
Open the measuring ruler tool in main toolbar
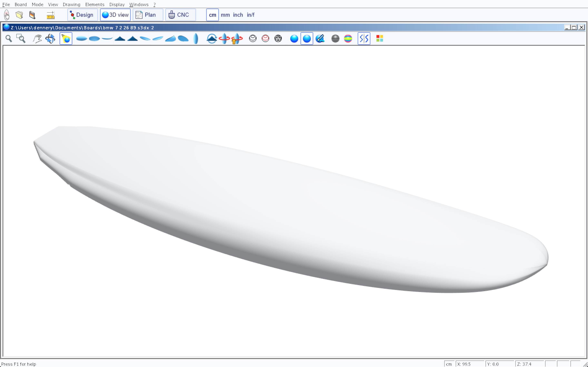pos(51,15)
